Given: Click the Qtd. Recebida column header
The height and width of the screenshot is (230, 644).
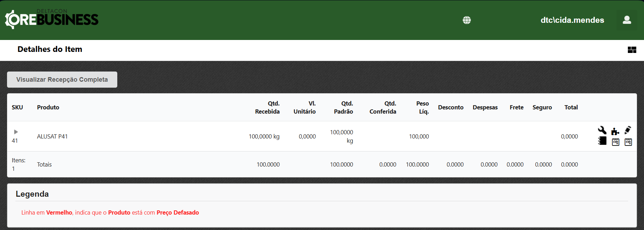Looking at the screenshot, I should (267, 107).
